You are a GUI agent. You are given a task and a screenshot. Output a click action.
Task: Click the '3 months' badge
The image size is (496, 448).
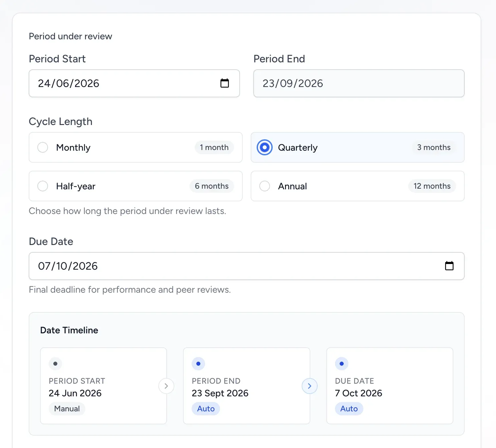(x=434, y=147)
